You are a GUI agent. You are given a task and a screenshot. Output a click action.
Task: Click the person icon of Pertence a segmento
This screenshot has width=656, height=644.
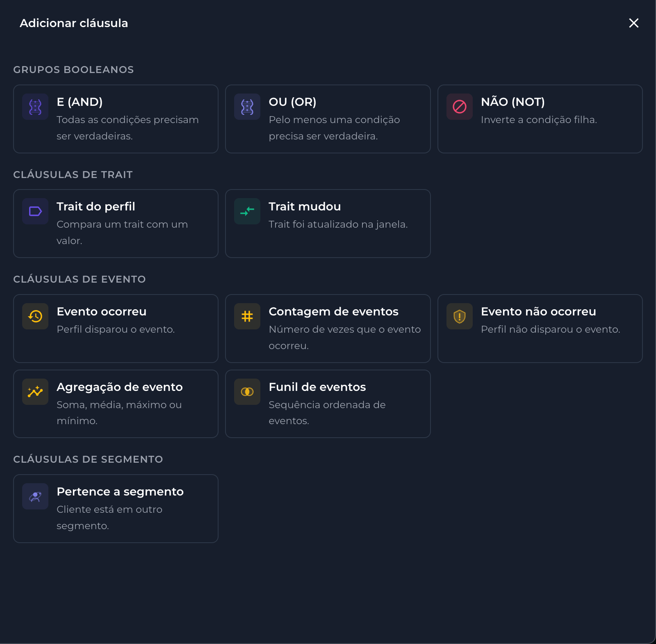[x=35, y=496]
